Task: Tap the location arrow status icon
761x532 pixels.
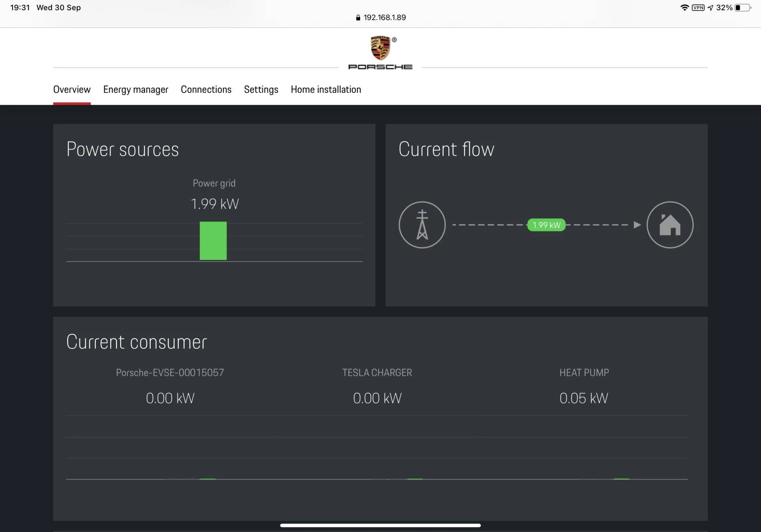Action: (711, 8)
